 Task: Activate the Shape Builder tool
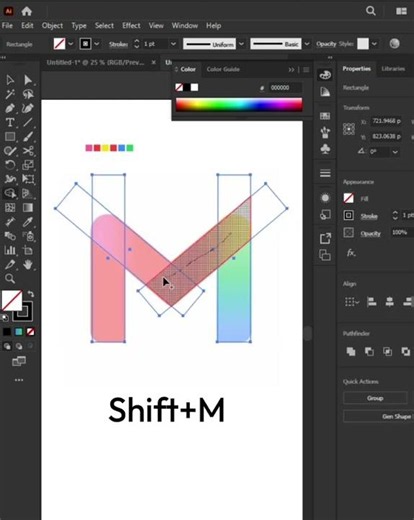(10, 193)
